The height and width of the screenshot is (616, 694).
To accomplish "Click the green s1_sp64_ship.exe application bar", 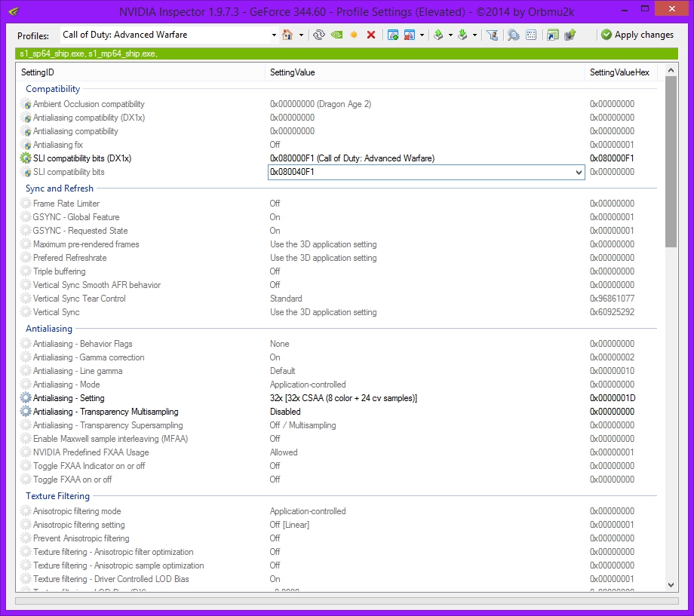I will pyautogui.click(x=346, y=54).
